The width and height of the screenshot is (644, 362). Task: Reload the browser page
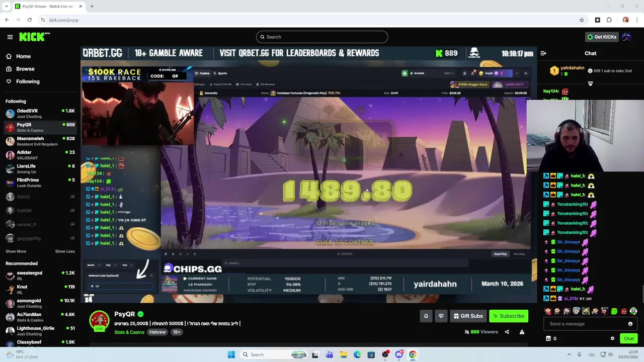point(30,20)
